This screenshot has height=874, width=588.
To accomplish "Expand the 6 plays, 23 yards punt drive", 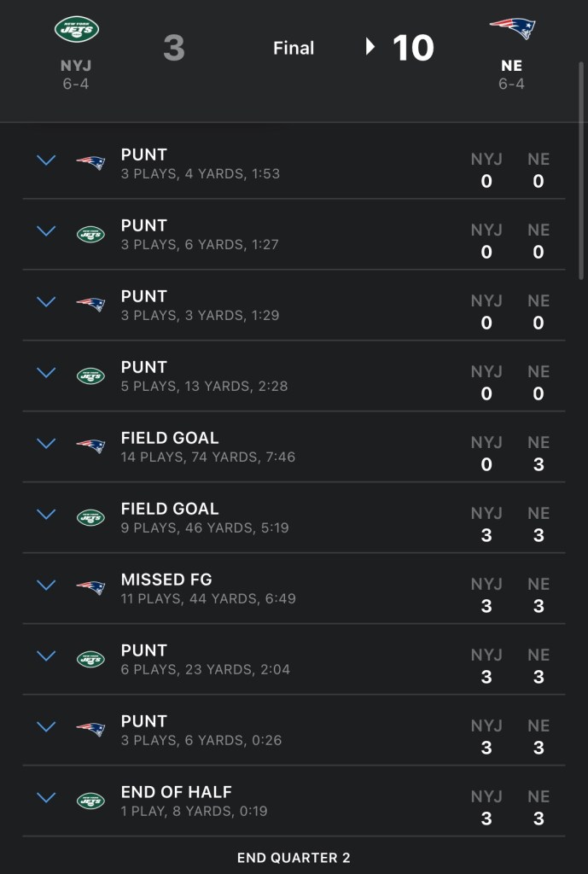I will click(46, 656).
